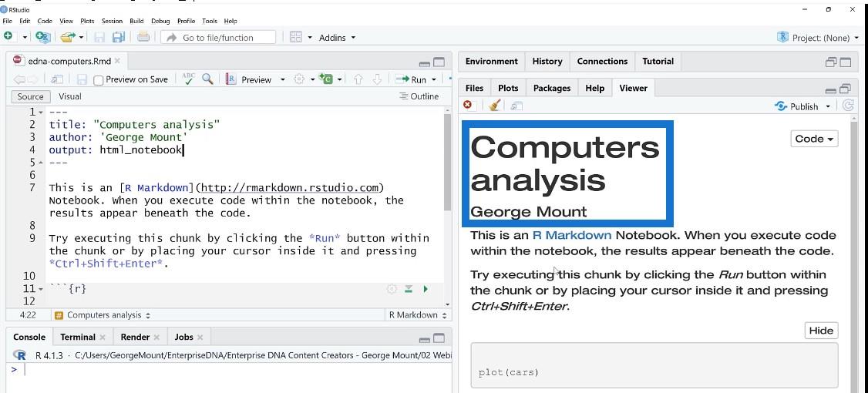The width and height of the screenshot is (868, 393).
Task: Click the Open File folder icon
Action: point(68,37)
